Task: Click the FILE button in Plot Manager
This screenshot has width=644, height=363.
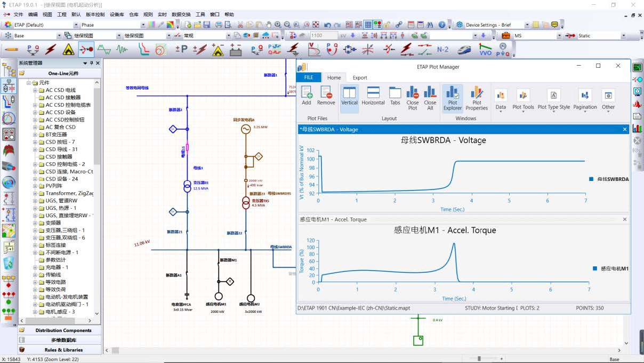Action: click(x=309, y=77)
